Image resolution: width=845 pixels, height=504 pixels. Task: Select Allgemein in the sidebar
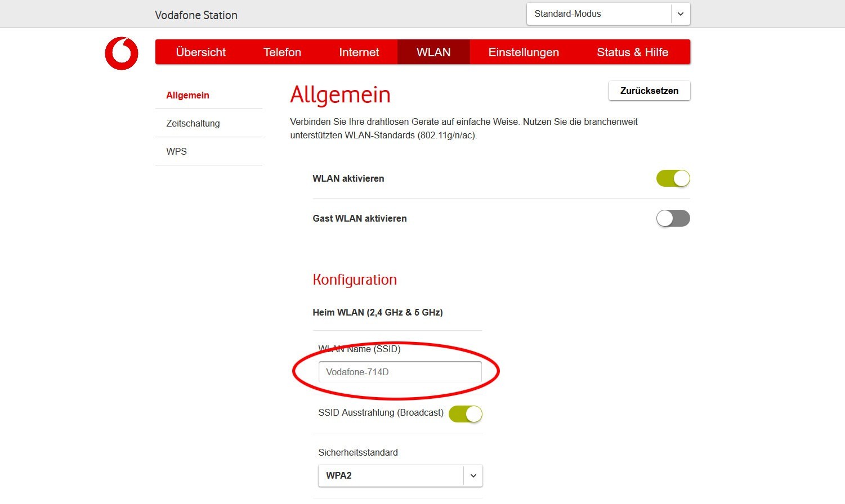click(x=187, y=95)
